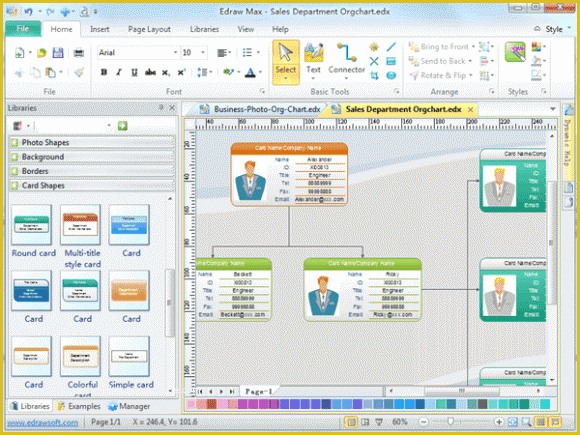Select the Multi-title style card thumbnail
The image size is (580, 435).
[x=80, y=225]
